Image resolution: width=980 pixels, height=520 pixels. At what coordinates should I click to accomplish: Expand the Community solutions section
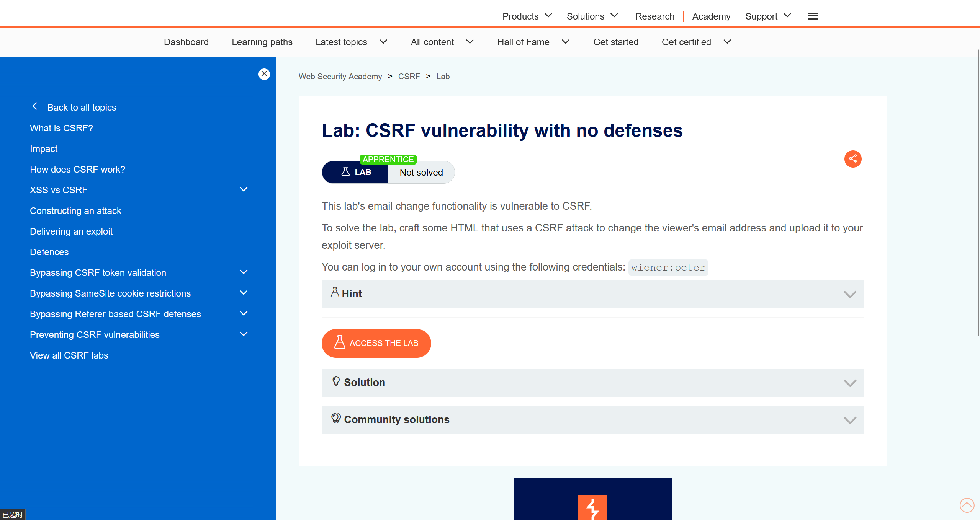pyautogui.click(x=592, y=420)
